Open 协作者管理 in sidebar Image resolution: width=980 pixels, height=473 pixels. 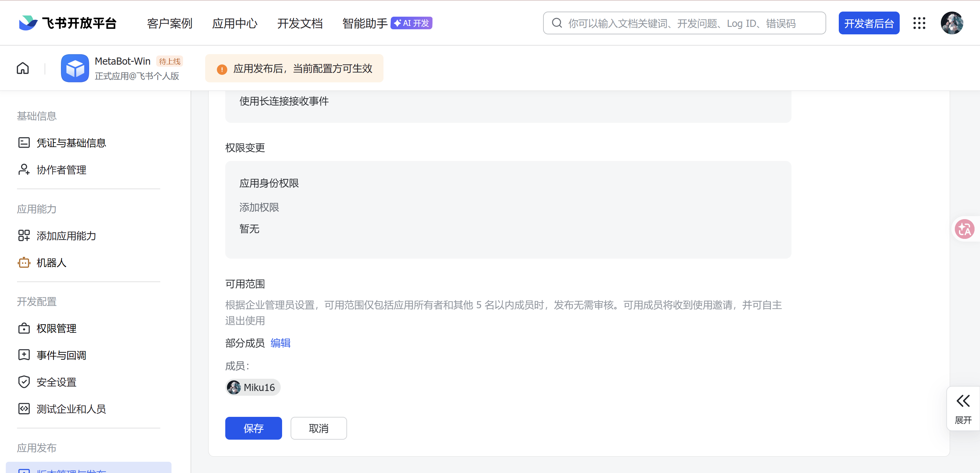click(61, 170)
